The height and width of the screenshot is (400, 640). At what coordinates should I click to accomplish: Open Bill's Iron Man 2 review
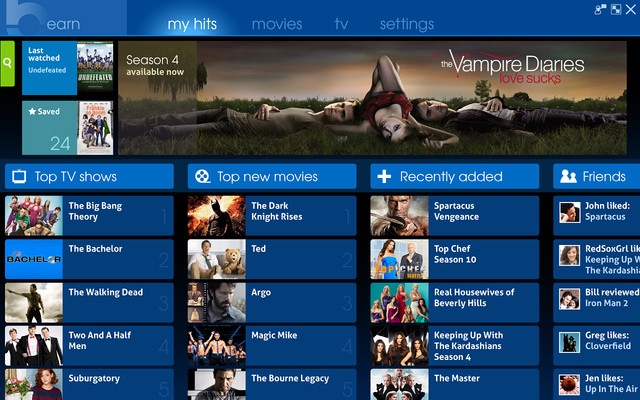[597, 302]
